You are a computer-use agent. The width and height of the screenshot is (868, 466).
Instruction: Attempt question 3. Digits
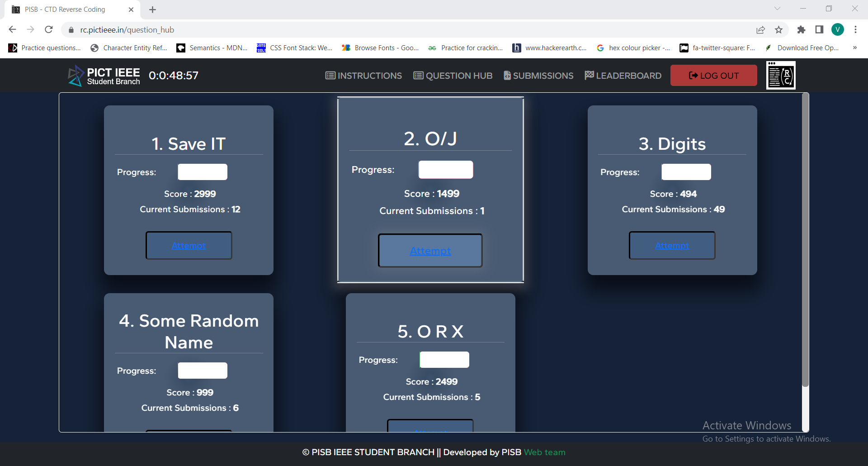pyautogui.click(x=672, y=246)
